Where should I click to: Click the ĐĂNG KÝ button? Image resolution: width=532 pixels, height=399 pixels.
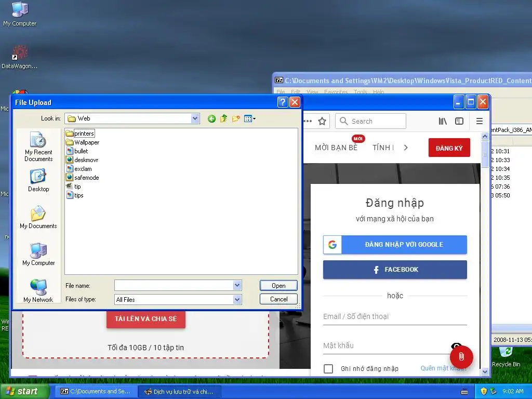point(449,148)
